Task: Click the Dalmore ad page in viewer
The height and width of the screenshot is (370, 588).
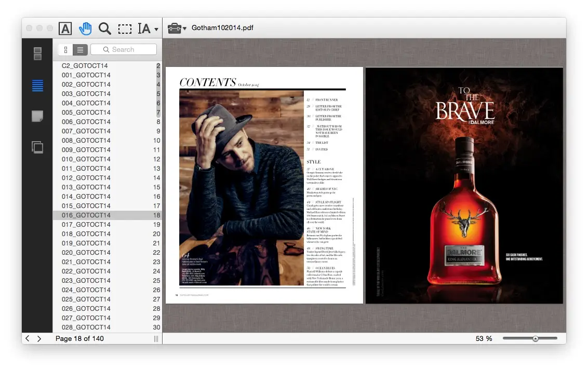Action: pyautogui.click(x=464, y=185)
